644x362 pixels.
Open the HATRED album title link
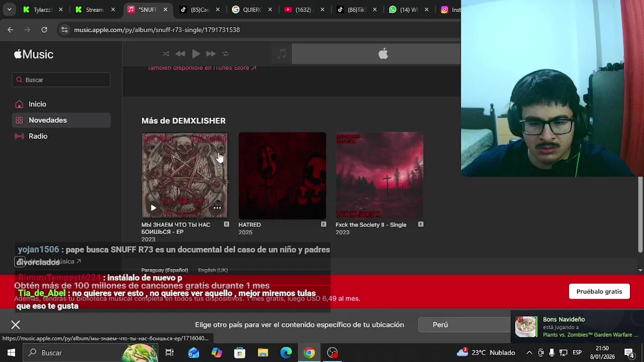pos(250,225)
